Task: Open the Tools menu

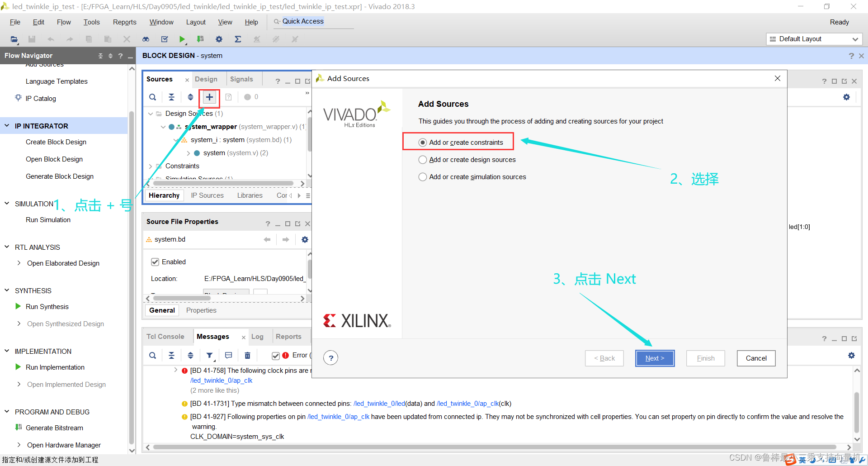Action: click(91, 22)
